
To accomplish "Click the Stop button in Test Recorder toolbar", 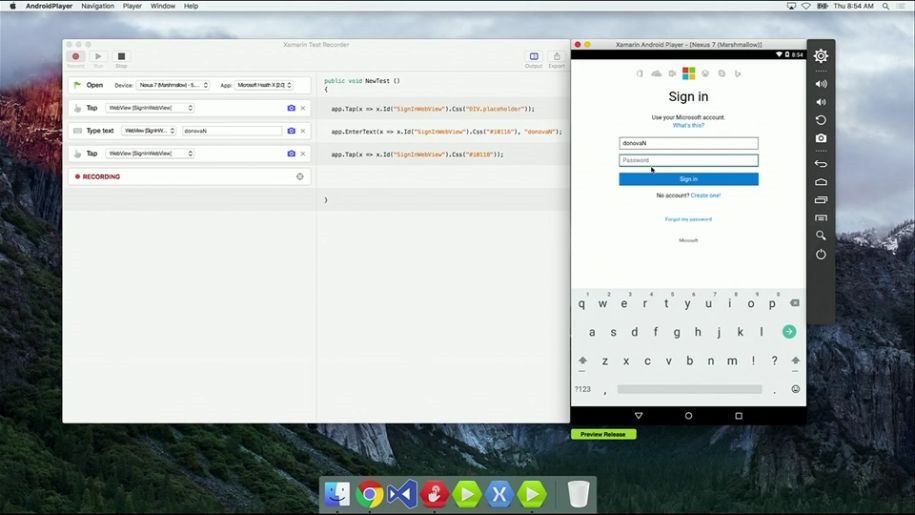I will pos(121,58).
